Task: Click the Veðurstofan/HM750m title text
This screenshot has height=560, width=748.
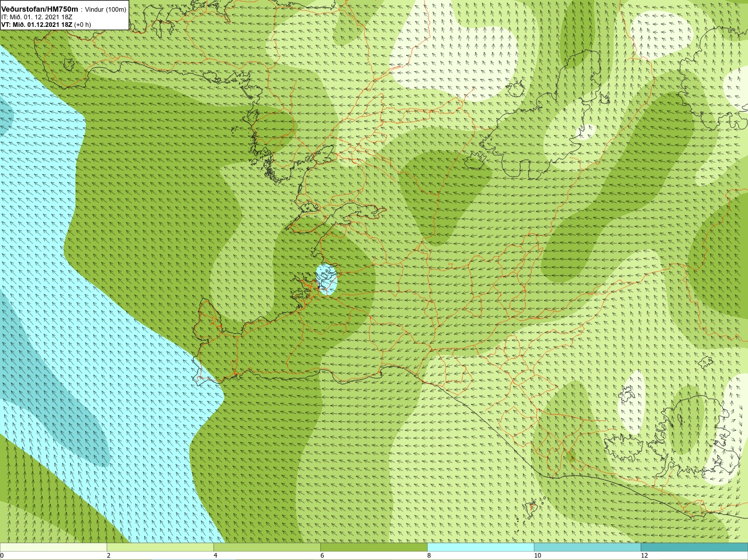Action: point(40,9)
